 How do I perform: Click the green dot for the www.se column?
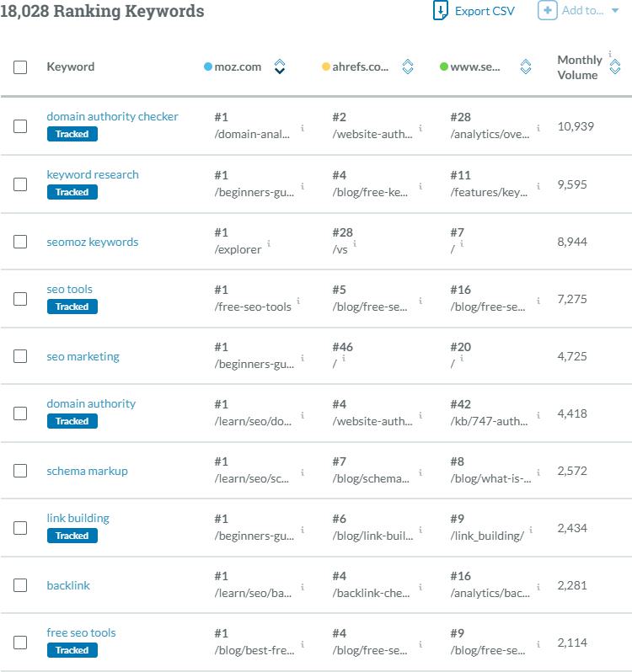444,67
